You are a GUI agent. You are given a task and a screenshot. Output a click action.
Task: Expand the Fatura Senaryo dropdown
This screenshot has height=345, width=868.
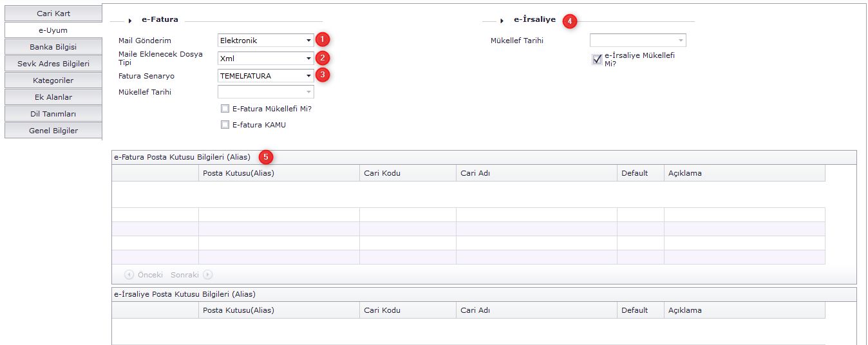308,76
